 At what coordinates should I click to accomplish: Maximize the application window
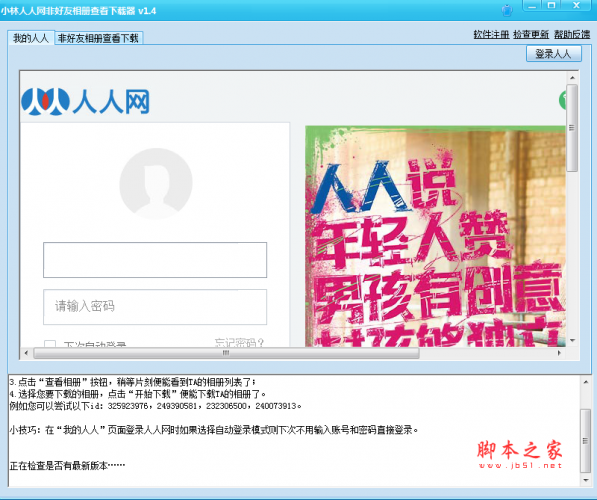(x=551, y=6)
